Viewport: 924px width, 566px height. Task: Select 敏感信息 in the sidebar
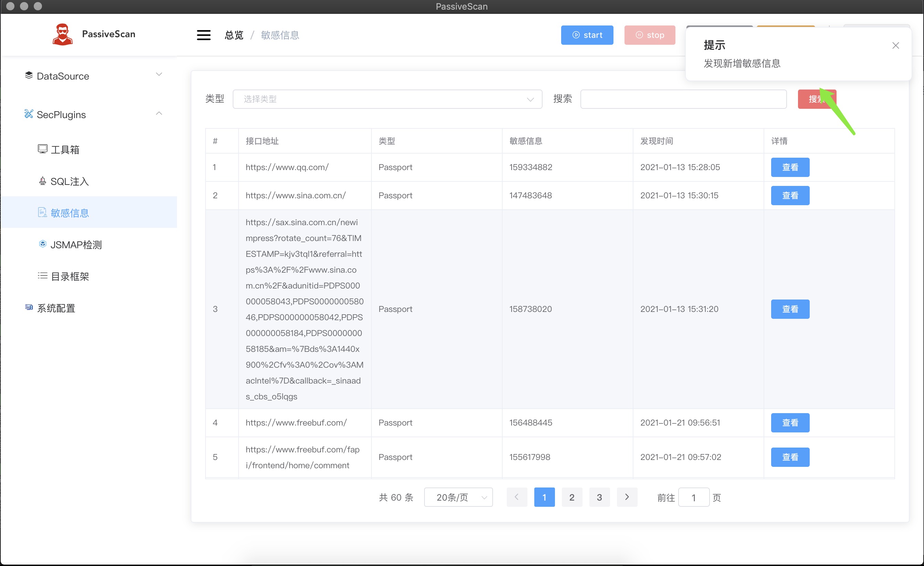tap(70, 213)
